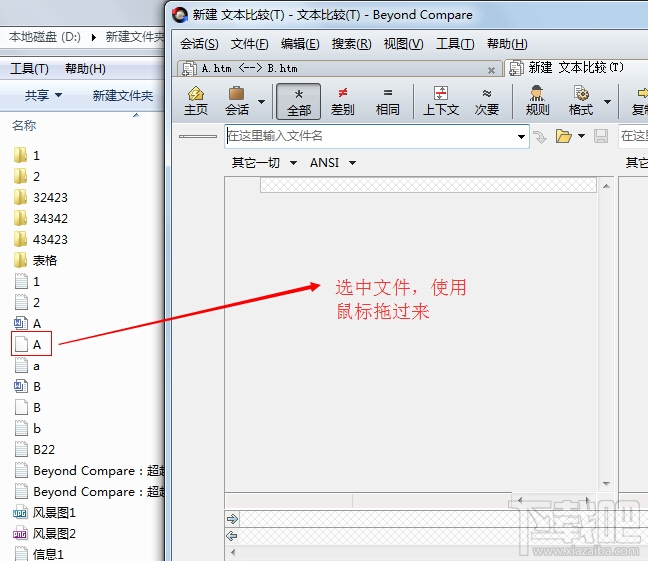Open the Beyond Compare Tools (工具) menu
Viewport: 648px width, 561px height.
pyautogui.click(x=455, y=44)
